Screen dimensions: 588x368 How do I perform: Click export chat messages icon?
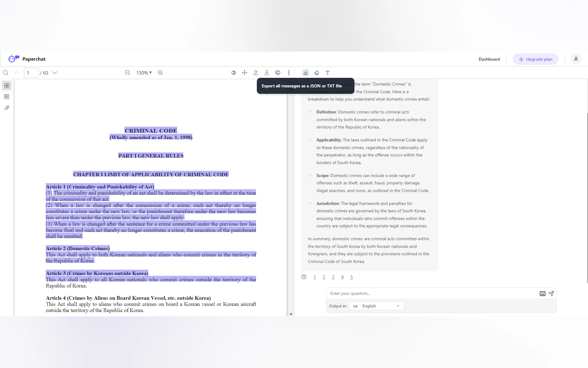click(306, 73)
